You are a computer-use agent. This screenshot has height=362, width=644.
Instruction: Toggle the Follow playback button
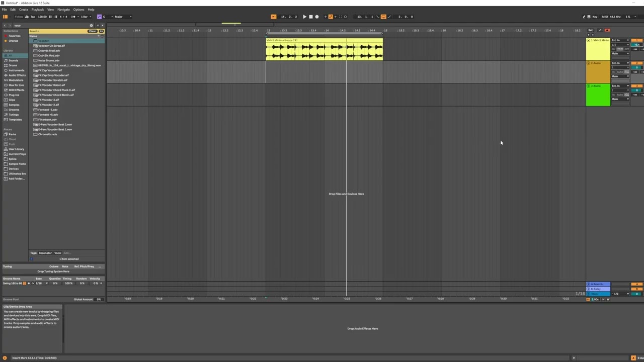tap(20, 17)
